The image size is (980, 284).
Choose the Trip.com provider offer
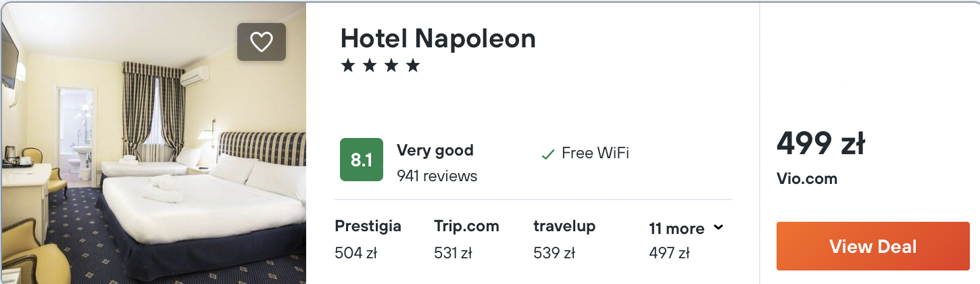[466, 226]
